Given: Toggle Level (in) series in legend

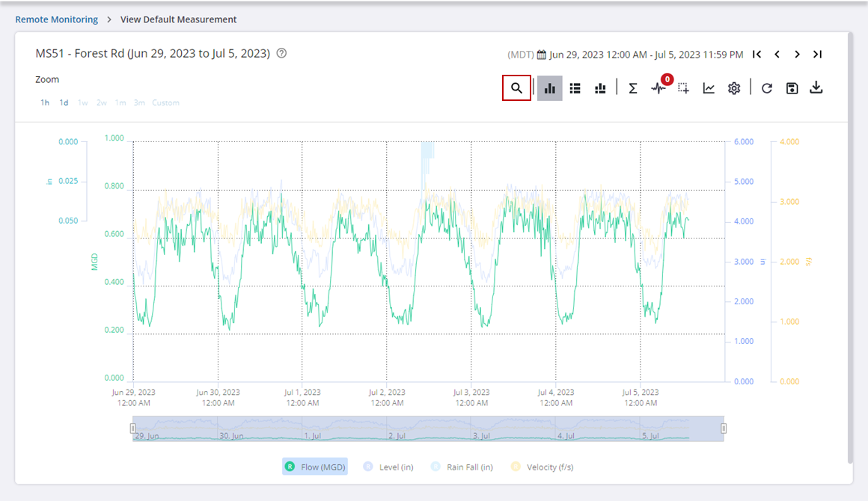Looking at the screenshot, I should click(388, 467).
